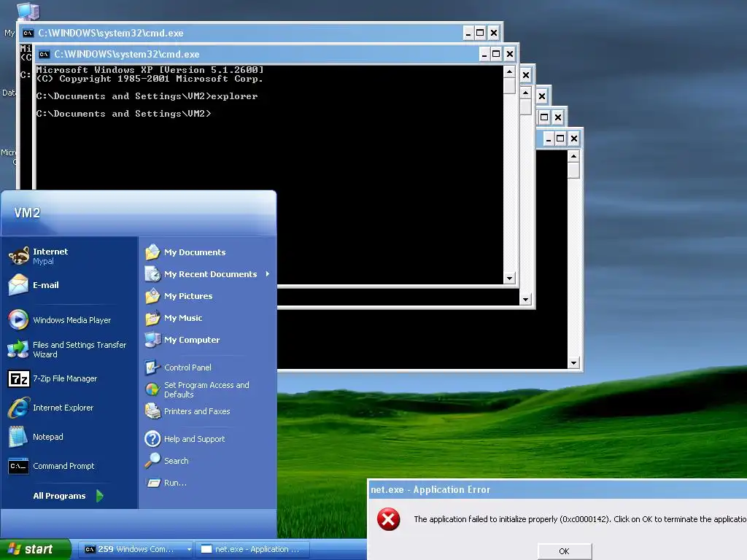Click red error icon in net.exe dialog

point(388,518)
